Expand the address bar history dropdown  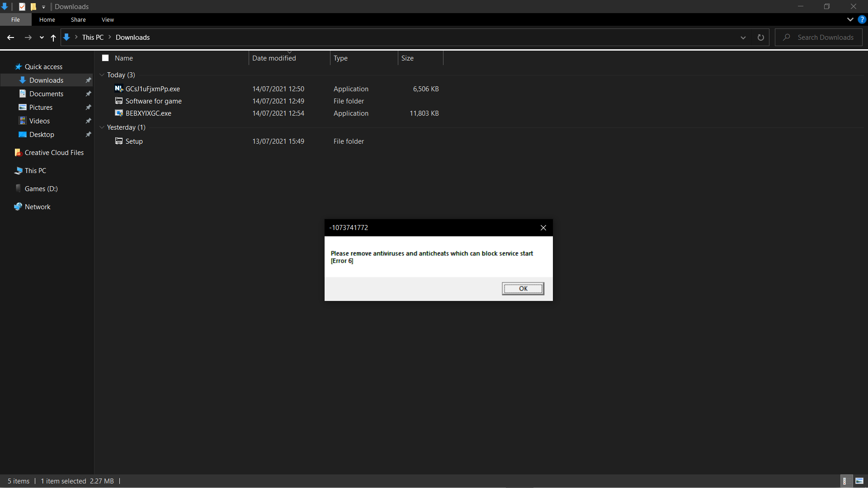(x=743, y=38)
